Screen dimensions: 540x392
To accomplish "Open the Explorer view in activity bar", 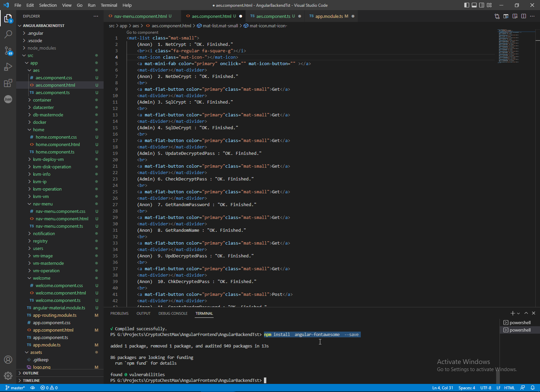I will click(8, 18).
